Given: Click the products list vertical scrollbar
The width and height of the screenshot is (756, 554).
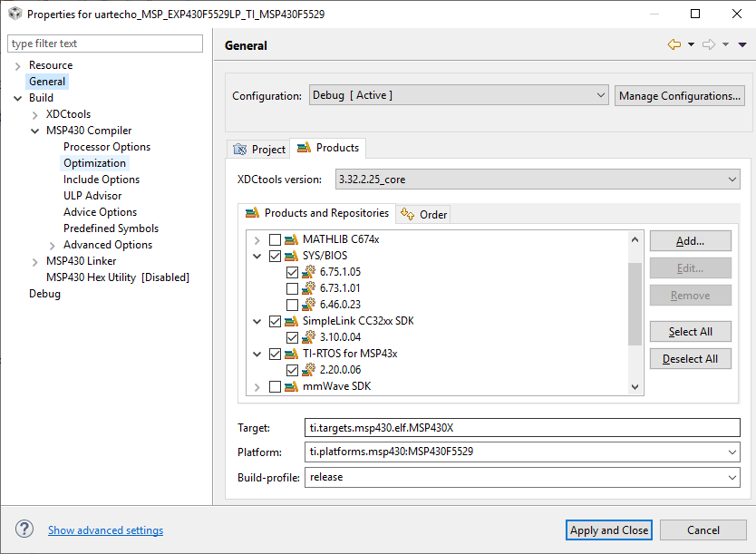Looking at the screenshot, I should [635, 303].
